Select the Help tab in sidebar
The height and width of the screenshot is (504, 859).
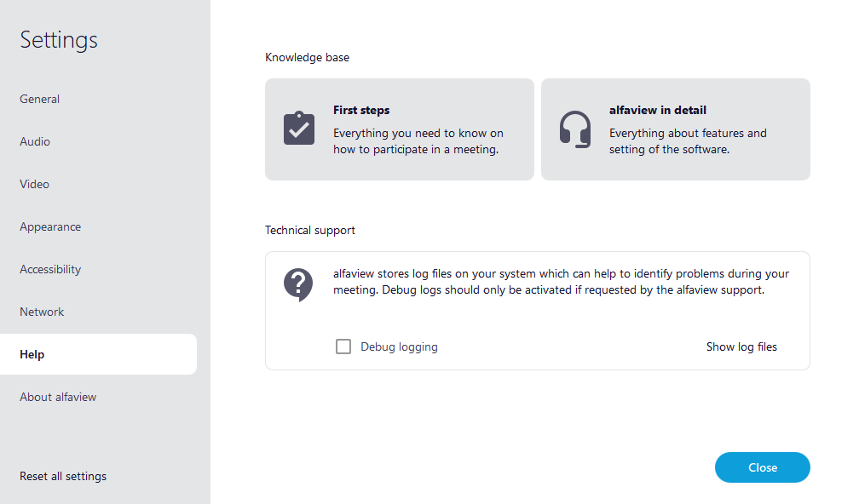(32, 354)
